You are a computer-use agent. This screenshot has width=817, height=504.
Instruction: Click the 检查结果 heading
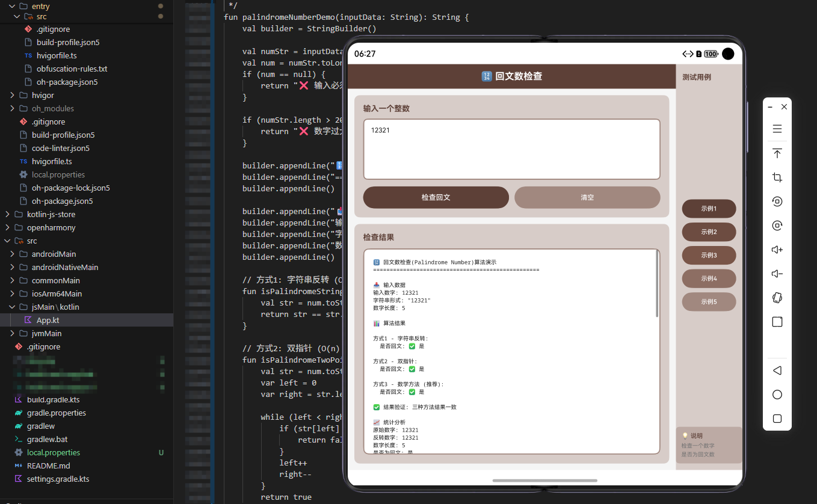coord(378,238)
